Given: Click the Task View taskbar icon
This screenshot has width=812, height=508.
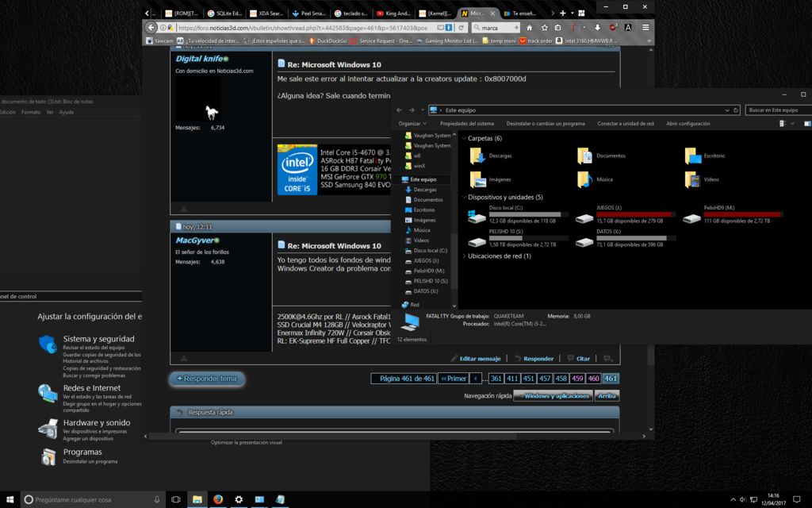Looking at the screenshot, I should 176,499.
